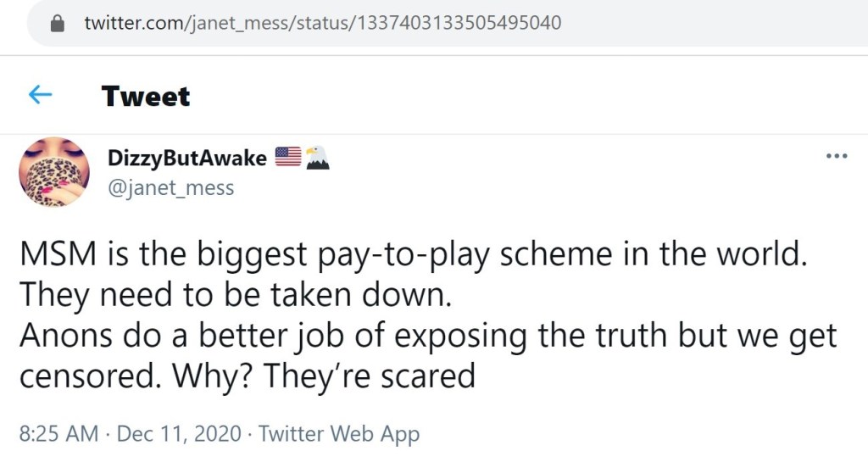This screenshot has width=868, height=462.
Task: Click the word censored in the tweet
Action: point(90,376)
